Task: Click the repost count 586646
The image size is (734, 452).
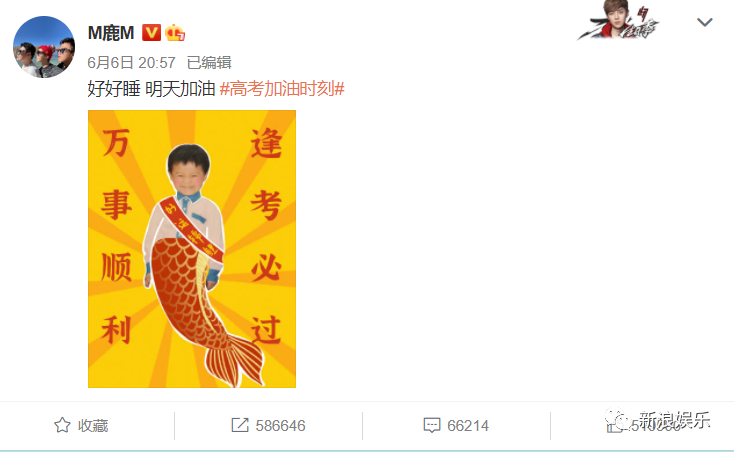Action: tap(280, 426)
